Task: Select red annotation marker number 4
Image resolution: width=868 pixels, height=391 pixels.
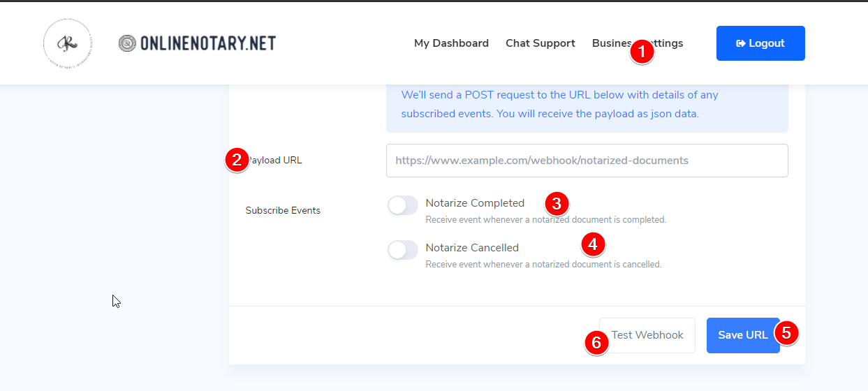Action: tap(593, 244)
